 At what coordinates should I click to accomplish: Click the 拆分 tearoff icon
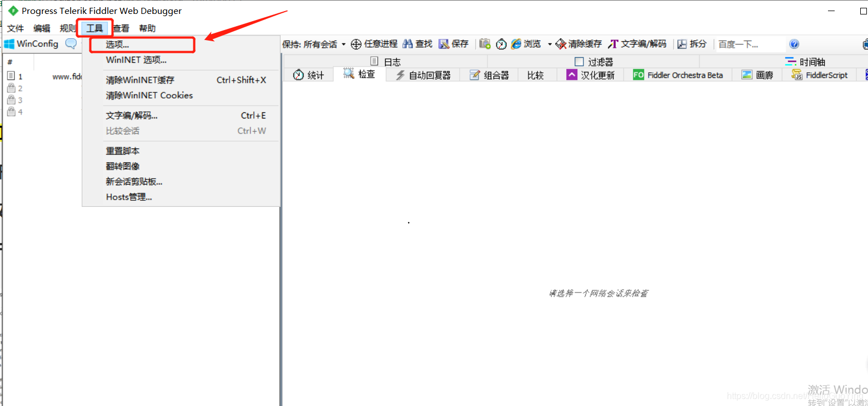(x=682, y=44)
